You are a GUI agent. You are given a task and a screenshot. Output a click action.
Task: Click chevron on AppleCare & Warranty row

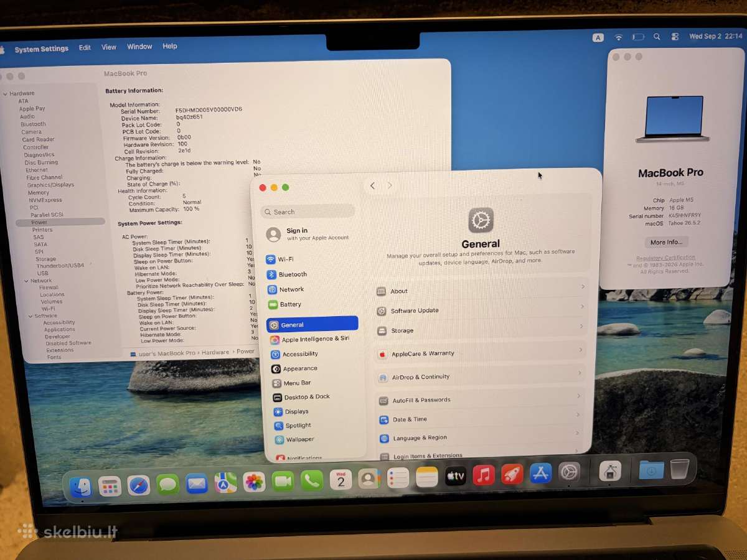click(581, 350)
